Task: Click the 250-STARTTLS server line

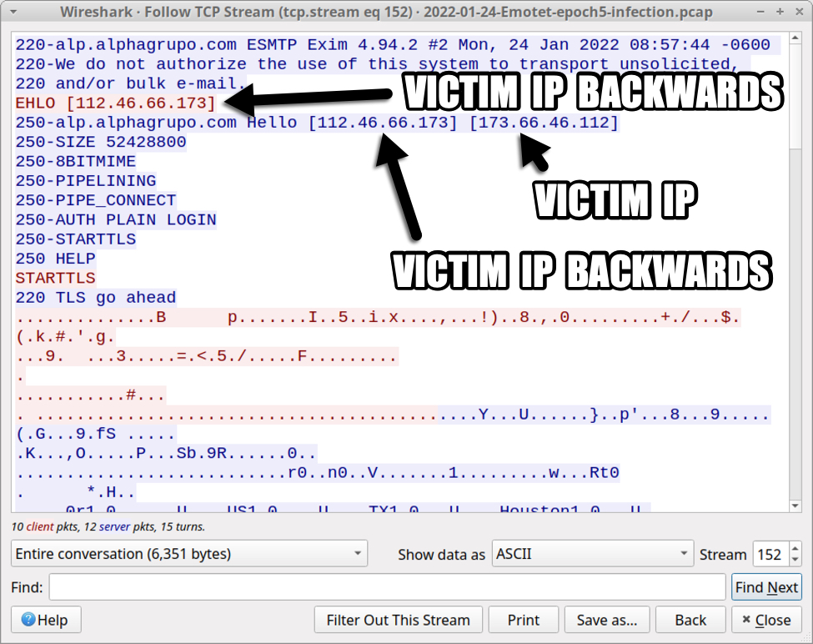Action: coord(75,239)
